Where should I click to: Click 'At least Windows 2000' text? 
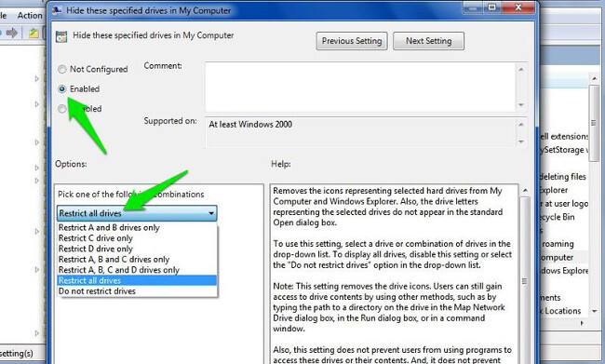point(250,125)
